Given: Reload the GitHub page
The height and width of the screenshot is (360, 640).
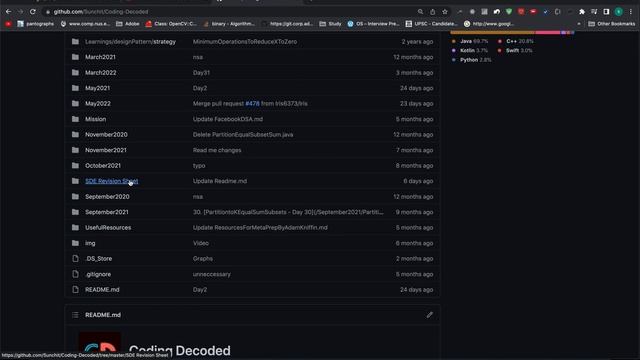Looking at the screenshot, I should (33, 12).
